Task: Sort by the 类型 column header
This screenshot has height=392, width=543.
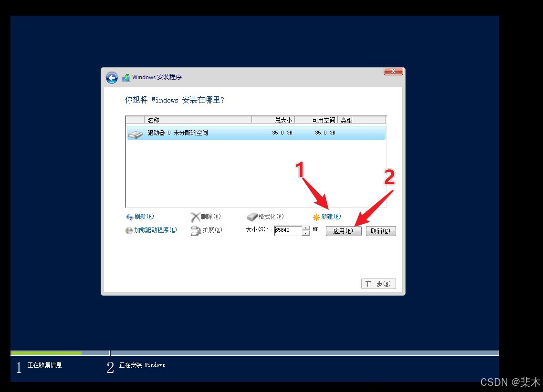Action: click(362, 120)
